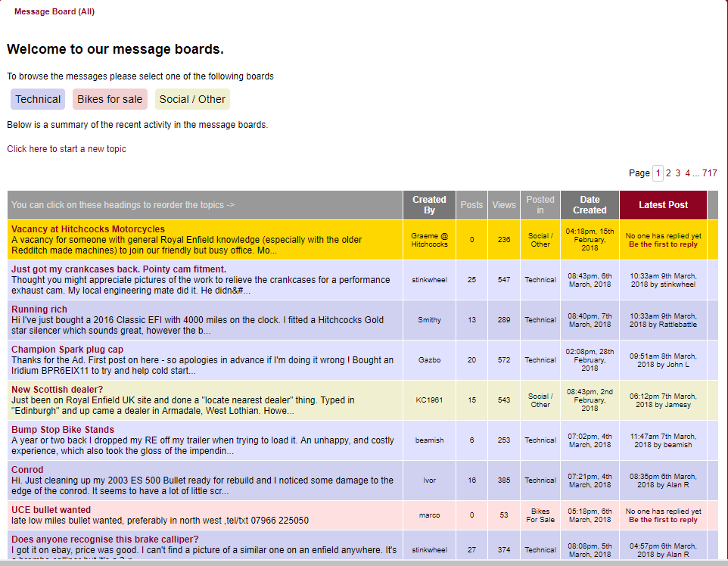Sort topics by Created By heading
Screen dimensions: 728x566
point(429,205)
